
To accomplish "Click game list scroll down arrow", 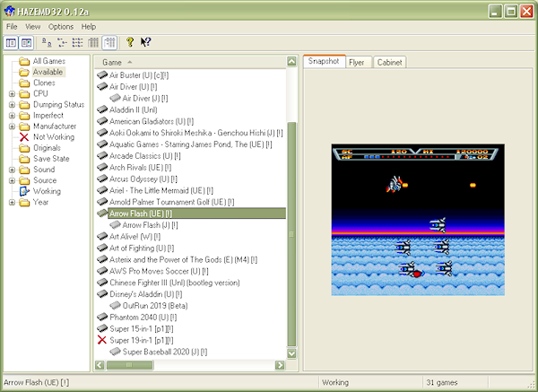I will 291,353.
